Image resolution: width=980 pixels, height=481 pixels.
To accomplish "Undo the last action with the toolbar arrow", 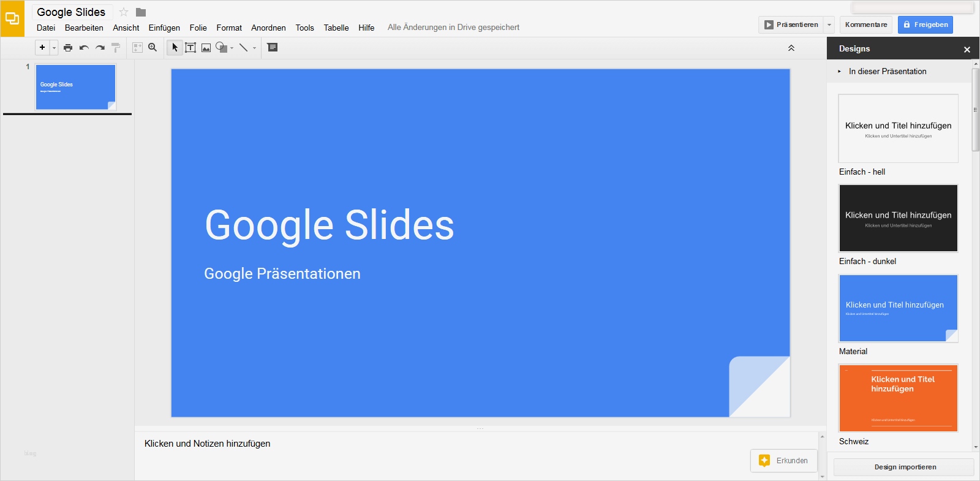I will (84, 47).
